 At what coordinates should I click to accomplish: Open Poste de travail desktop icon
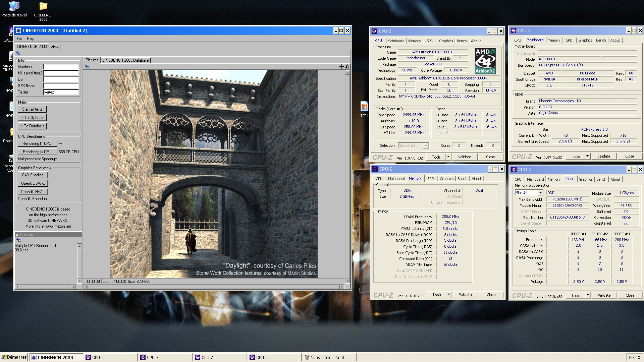pos(14,9)
